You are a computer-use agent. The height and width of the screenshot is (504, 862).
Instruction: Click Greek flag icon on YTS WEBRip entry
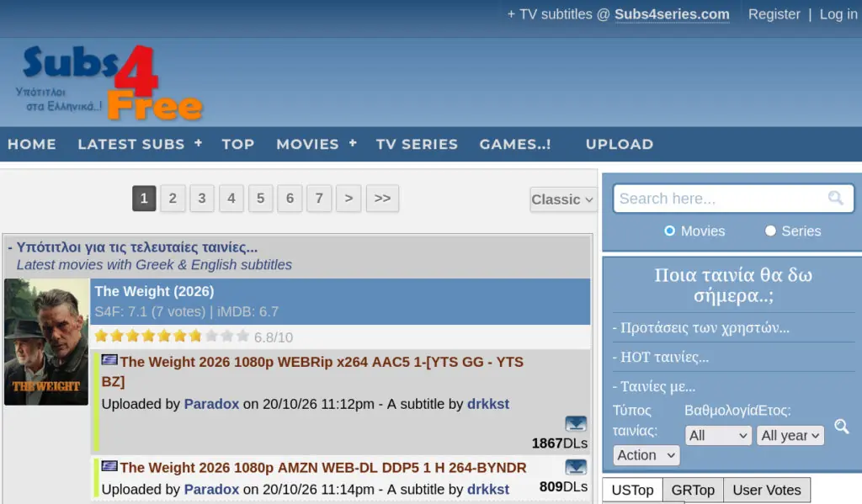point(109,360)
